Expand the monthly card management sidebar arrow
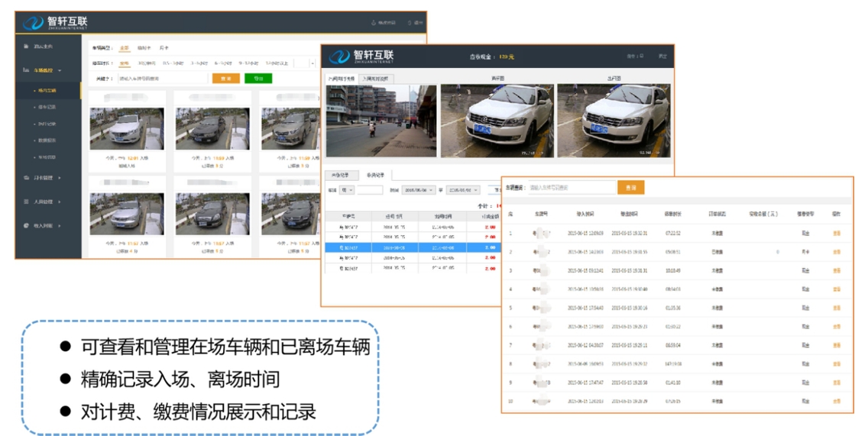This screenshot has width=868, height=436. 60,178
